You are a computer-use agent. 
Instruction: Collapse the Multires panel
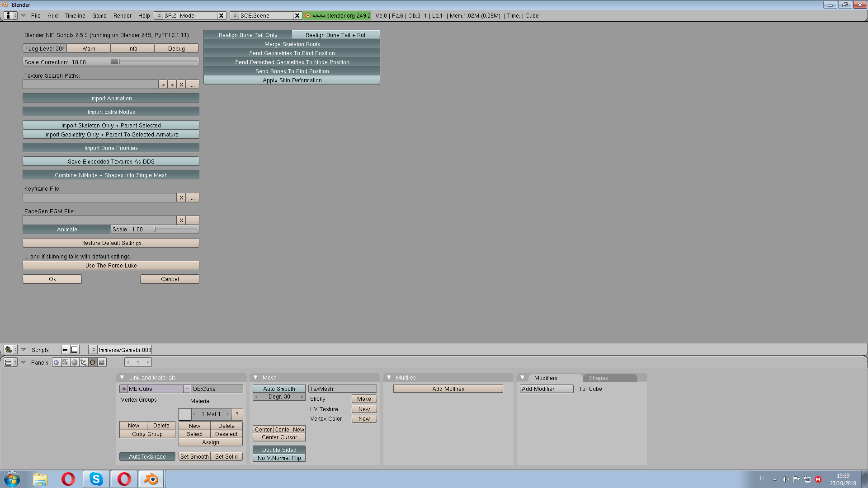click(389, 378)
